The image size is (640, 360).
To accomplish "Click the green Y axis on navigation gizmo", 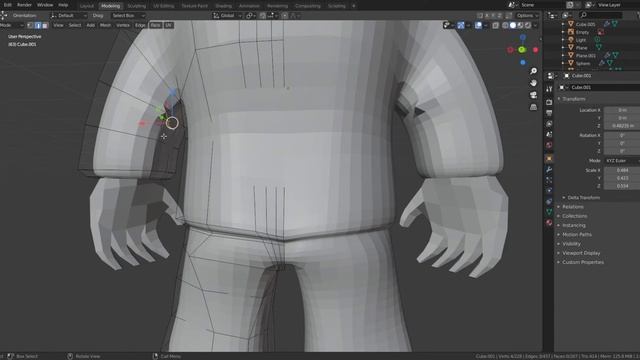I will coord(522,50).
